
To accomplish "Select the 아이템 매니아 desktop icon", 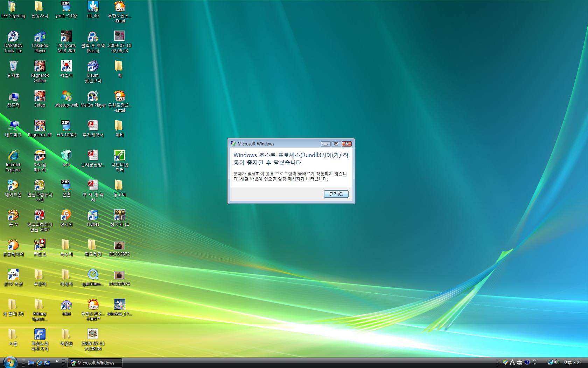I will [40, 161].
